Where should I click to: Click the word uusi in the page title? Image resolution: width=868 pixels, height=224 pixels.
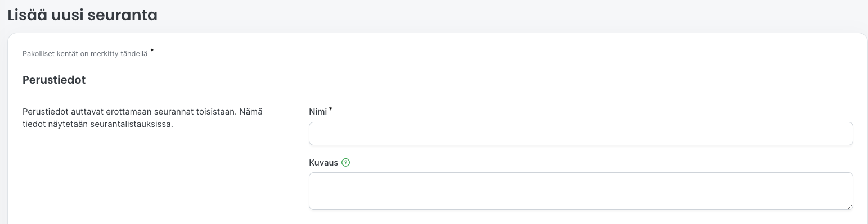tap(66, 15)
